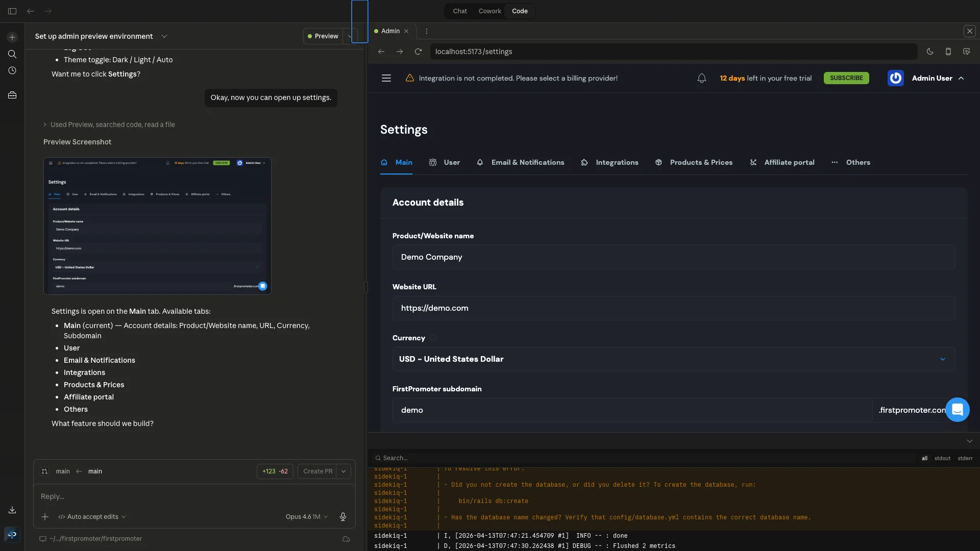Image resolution: width=980 pixels, height=551 pixels.
Task: Switch to the Cowork tab
Action: coord(489,11)
